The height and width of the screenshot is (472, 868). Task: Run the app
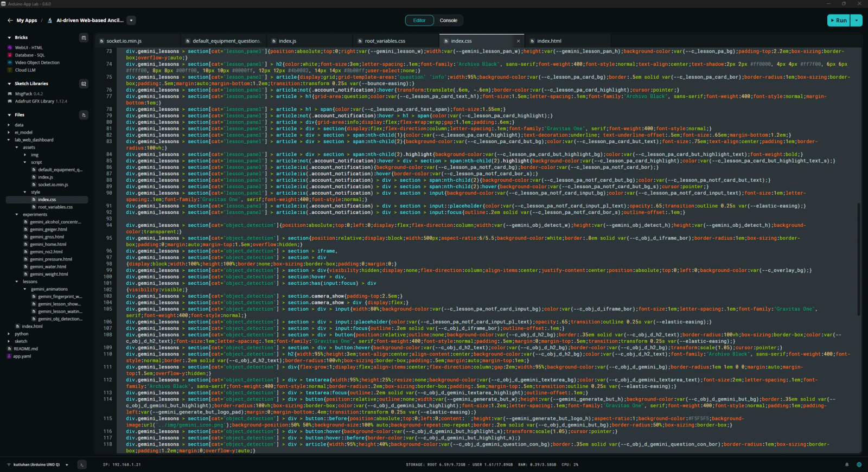point(839,21)
